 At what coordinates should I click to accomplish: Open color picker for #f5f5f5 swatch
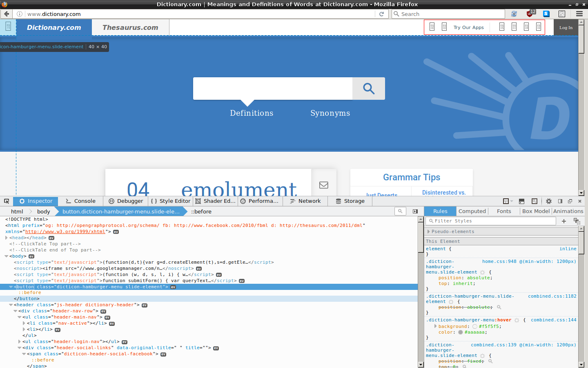pyautogui.click(x=475, y=327)
